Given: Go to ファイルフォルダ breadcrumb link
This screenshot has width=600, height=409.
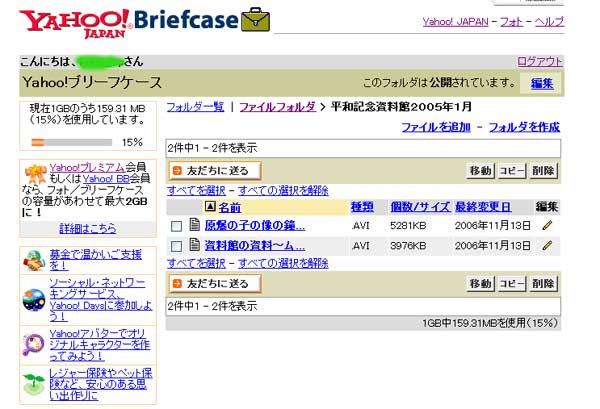Looking at the screenshot, I should click(277, 107).
